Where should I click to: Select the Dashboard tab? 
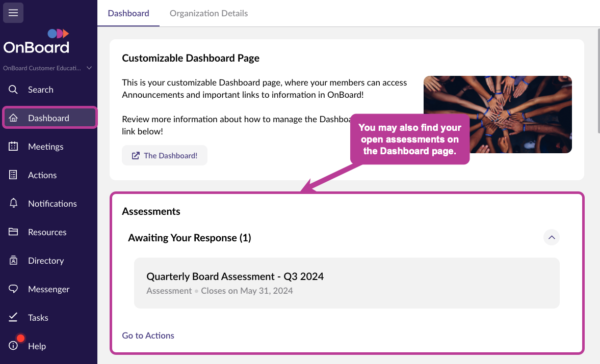pos(128,13)
